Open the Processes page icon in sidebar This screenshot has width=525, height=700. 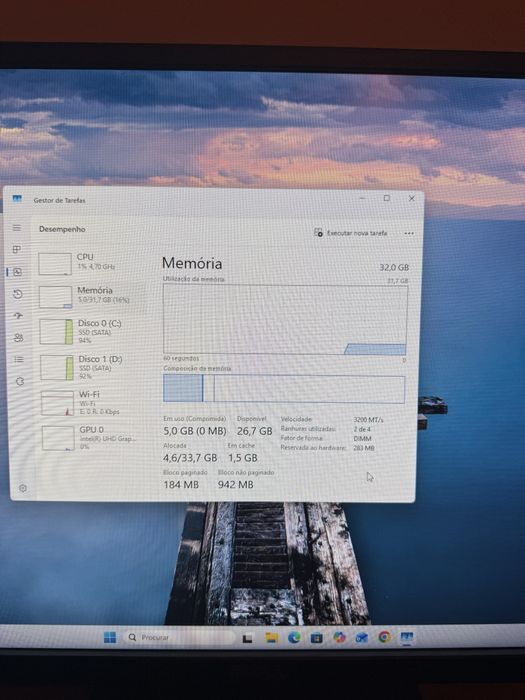click(17, 250)
